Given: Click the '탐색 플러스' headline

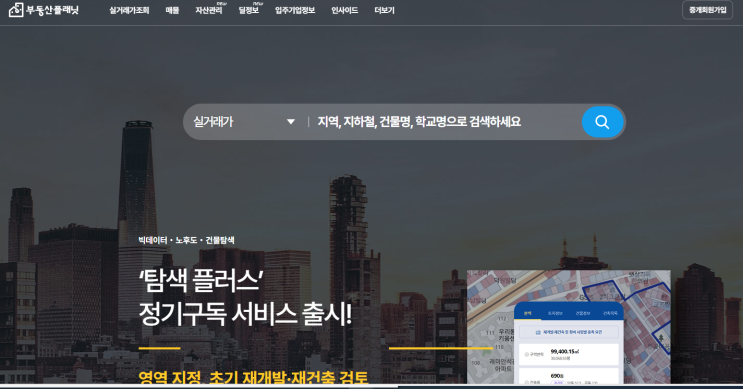Looking at the screenshot, I should point(201,281).
